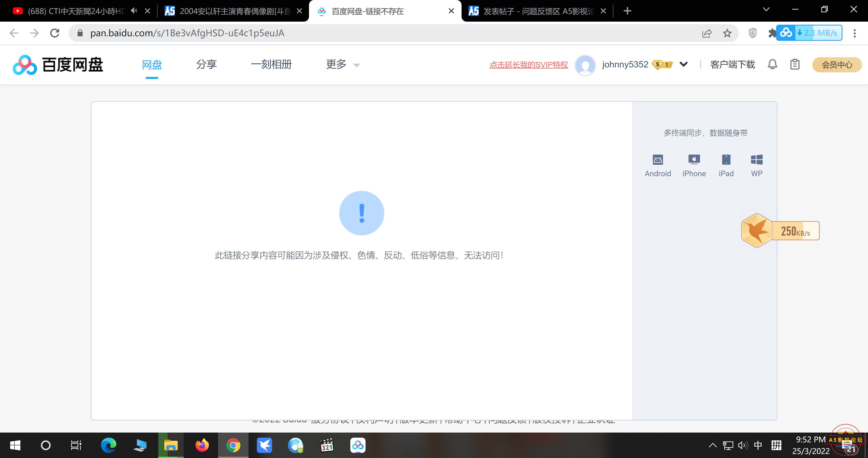The width and height of the screenshot is (868, 458).
Task: Open Media Player Classic 321 icon
Action: (327, 445)
